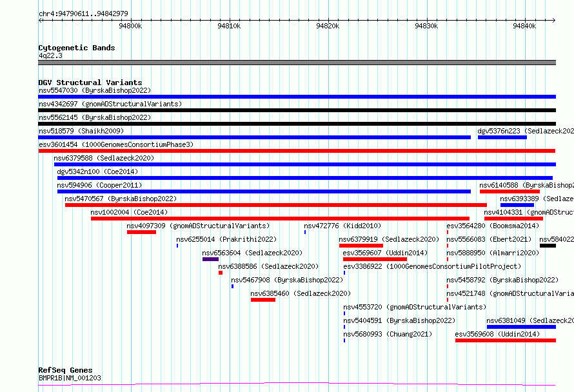Image resolution: width=574 pixels, height=392 pixels.
Task: Select the 94800k ruler mark
Action: [x=130, y=26]
